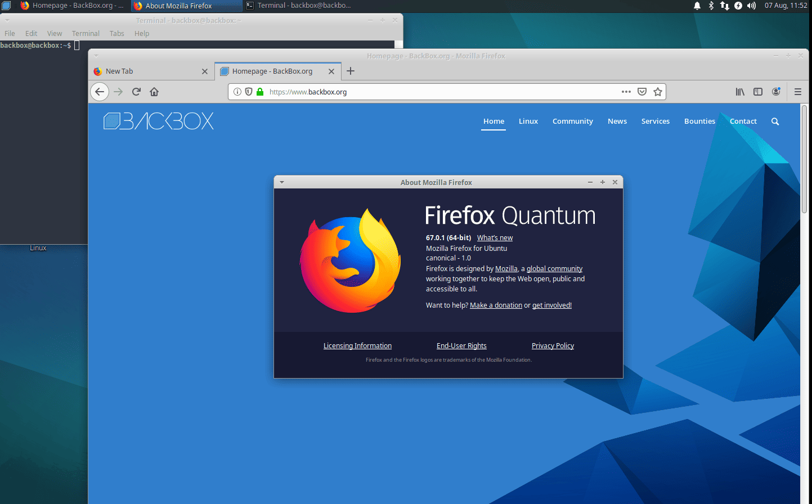
Task: Open File menu in Terminal
Action: (x=10, y=34)
